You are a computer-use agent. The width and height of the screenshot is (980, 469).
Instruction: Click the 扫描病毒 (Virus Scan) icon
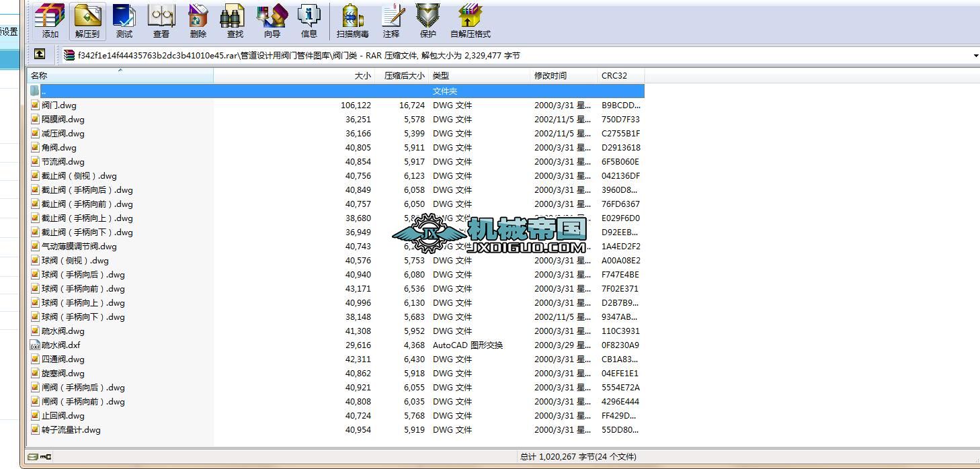[x=353, y=21]
